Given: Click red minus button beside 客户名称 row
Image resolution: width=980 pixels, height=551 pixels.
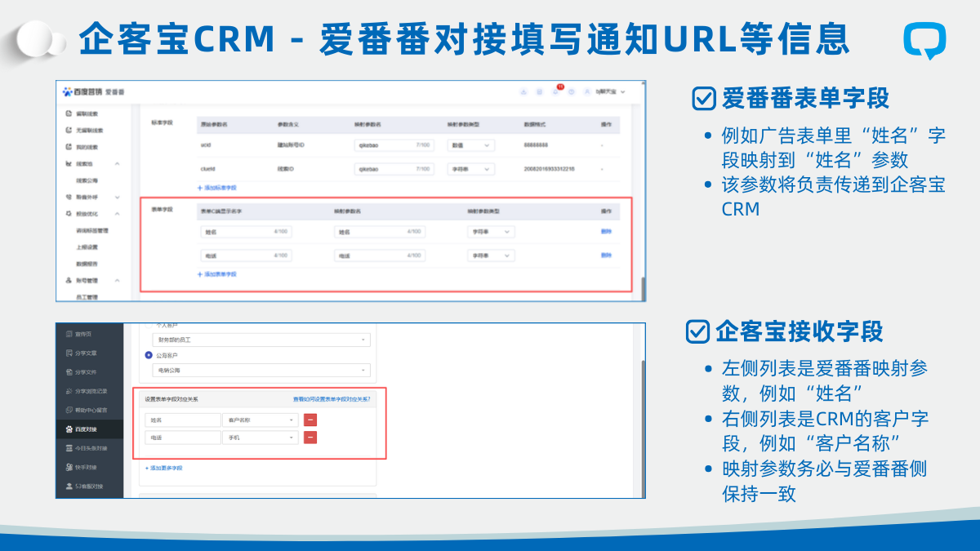Looking at the screenshot, I should click(310, 420).
